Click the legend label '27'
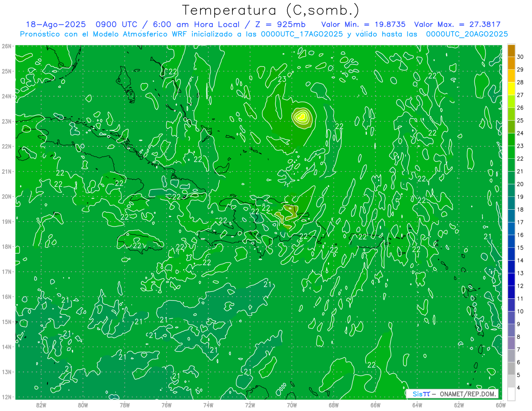Screen dimensions: 532x411 (520, 95)
